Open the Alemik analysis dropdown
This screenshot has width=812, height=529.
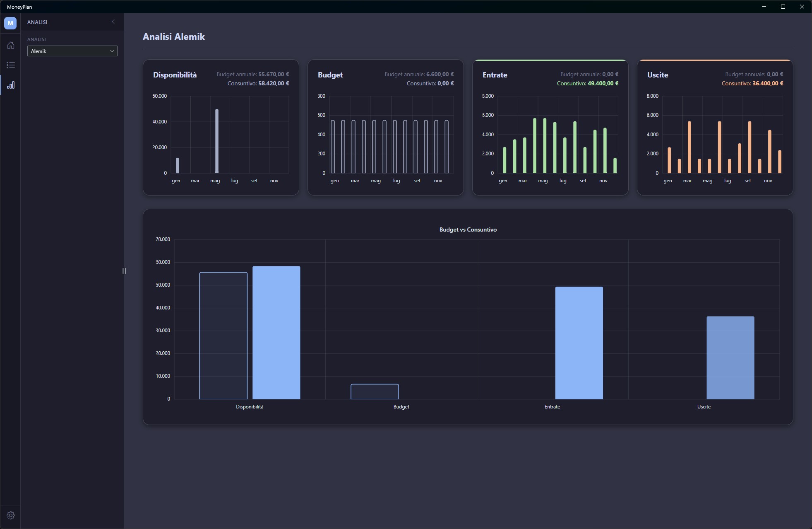tap(72, 51)
